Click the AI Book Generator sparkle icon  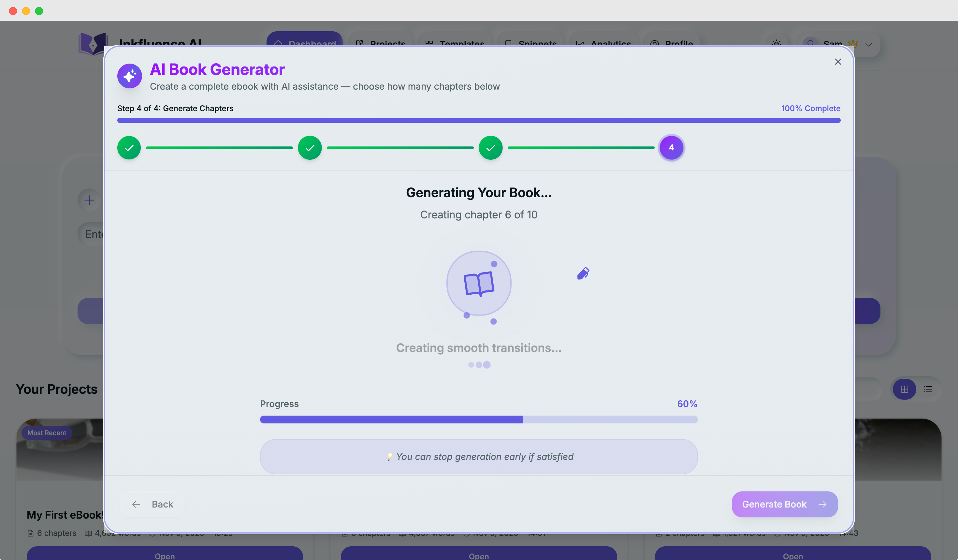[129, 76]
